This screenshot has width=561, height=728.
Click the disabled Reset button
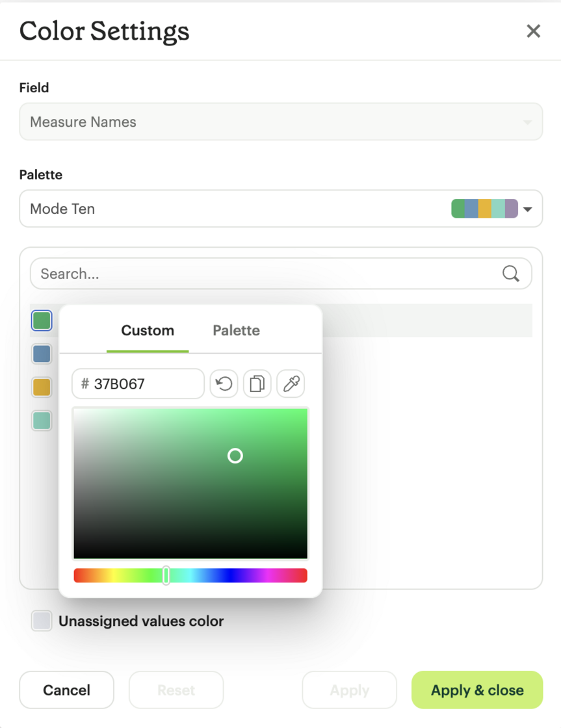[176, 690]
